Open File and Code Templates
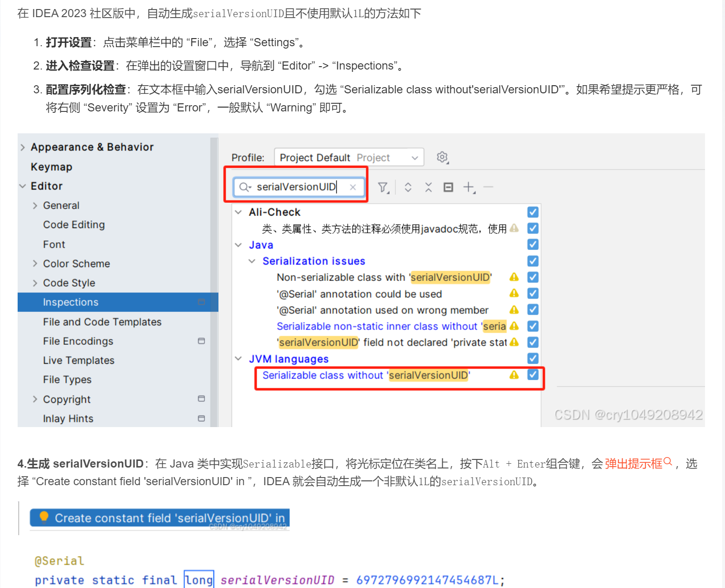The image size is (725, 588). pyautogui.click(x=102, y=322)
